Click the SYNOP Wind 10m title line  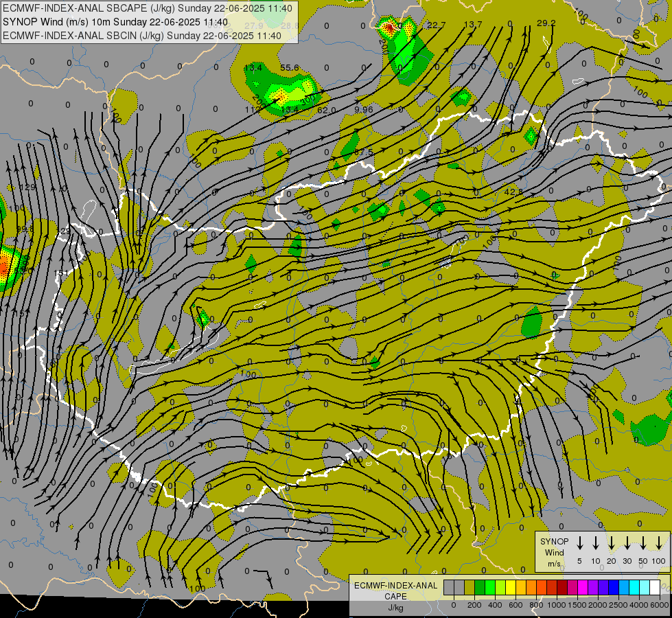(x=115, y=22)
